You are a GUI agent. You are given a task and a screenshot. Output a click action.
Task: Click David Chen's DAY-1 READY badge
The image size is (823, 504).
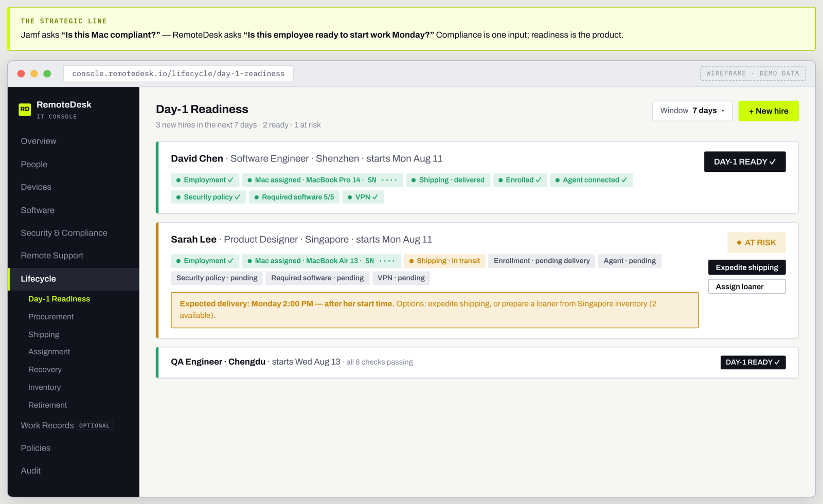coord(745,161)
